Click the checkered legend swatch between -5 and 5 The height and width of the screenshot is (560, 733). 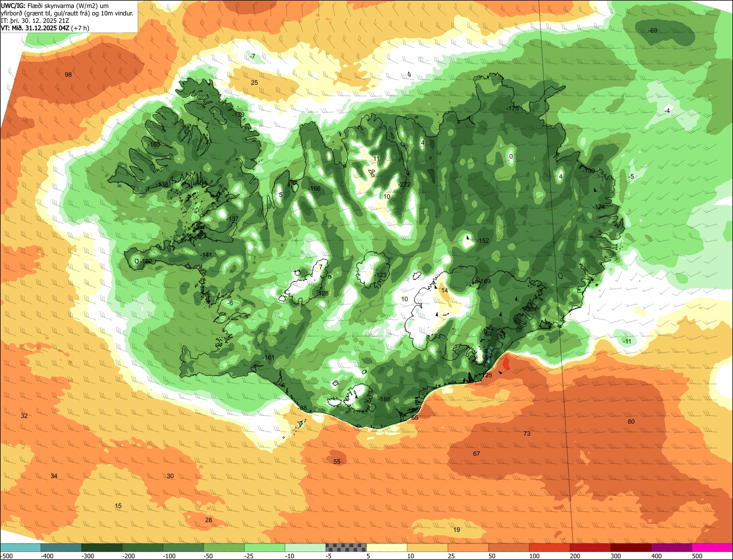point(346,547)
